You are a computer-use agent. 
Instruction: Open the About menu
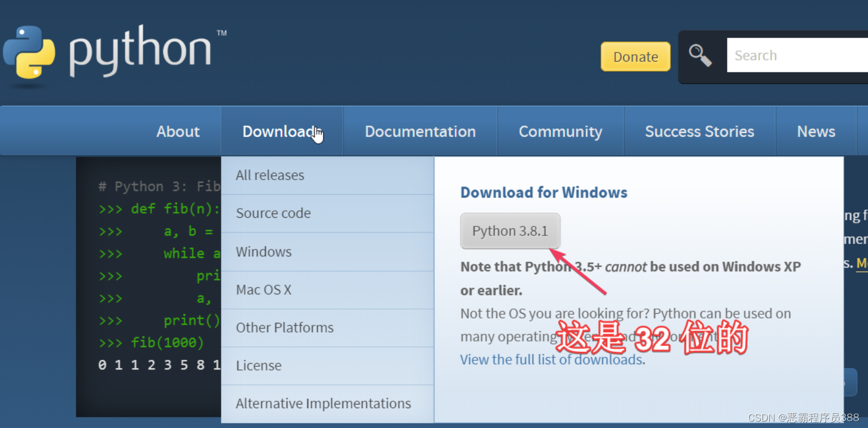pyautogui.click(x=178, y=131)
